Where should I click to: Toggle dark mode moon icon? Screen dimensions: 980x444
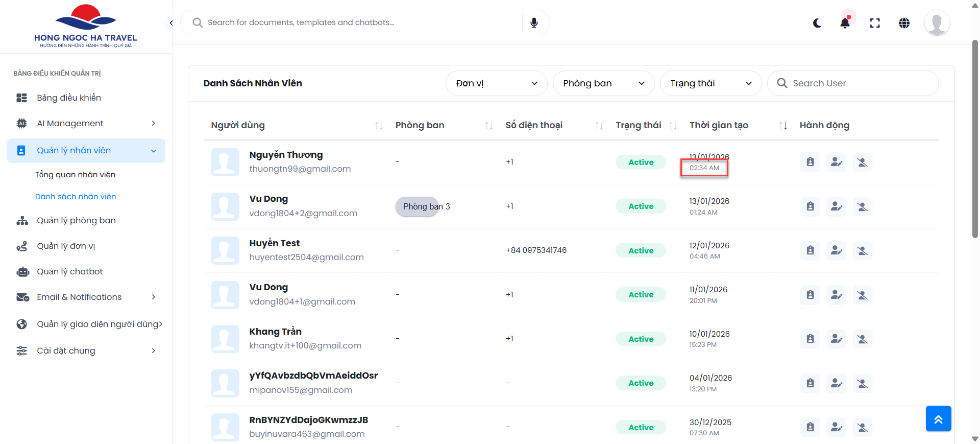pyautogui.click(x=817, y=23)
